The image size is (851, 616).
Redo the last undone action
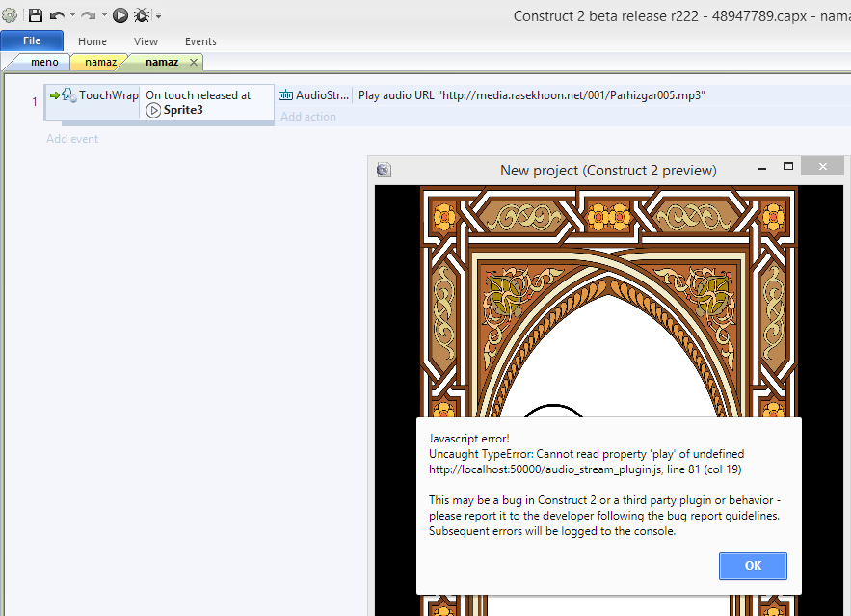click(89, 15)
